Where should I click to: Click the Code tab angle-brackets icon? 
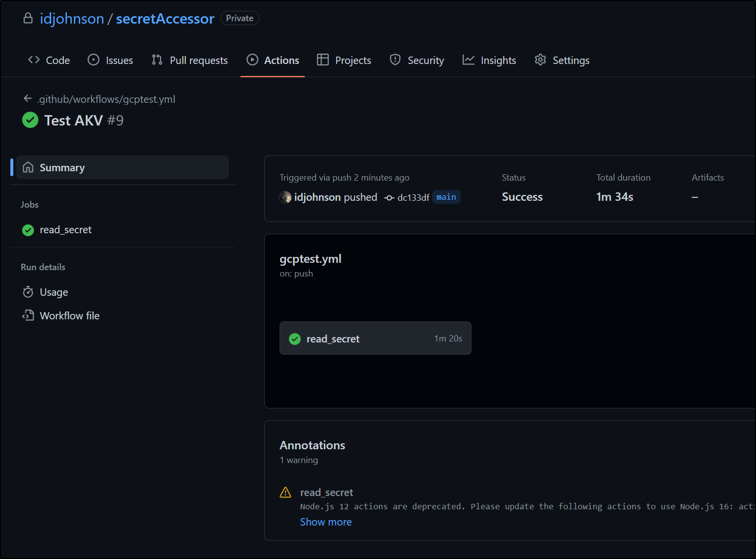tap(34, 60)
